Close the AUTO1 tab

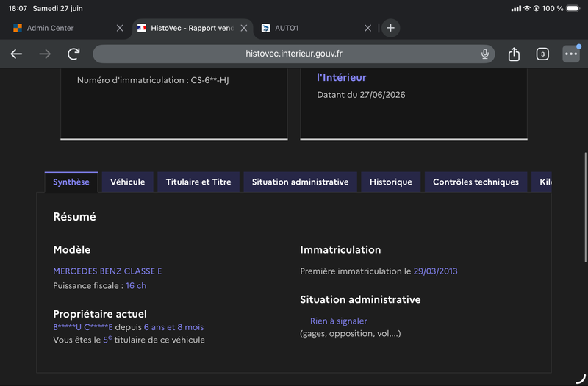point(368,28)
